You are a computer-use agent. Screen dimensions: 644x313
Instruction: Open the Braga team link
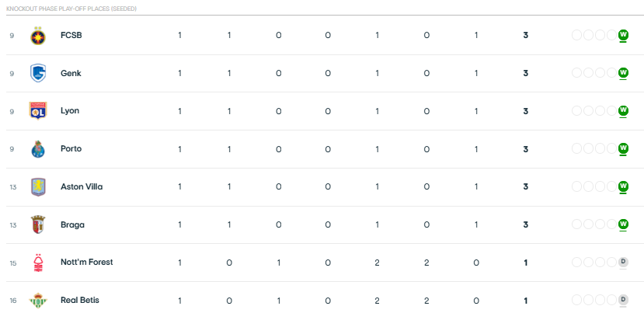coord(72,224)
